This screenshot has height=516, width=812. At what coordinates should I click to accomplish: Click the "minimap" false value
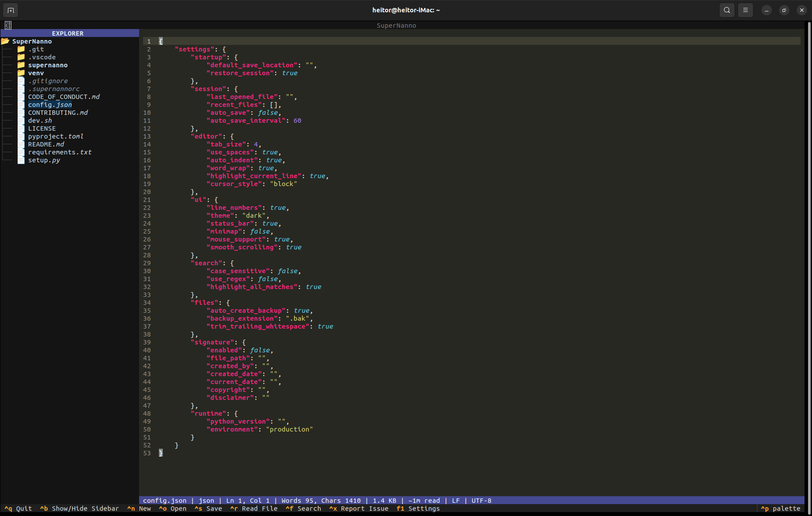click(x=260, y=231)
